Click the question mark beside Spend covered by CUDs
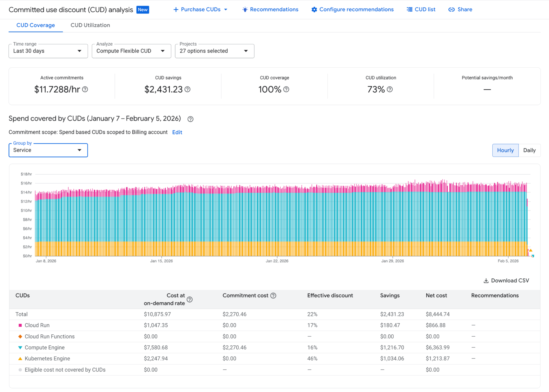Image resolution: width=549 pixels, height=392 pixels. coord(190,119)
